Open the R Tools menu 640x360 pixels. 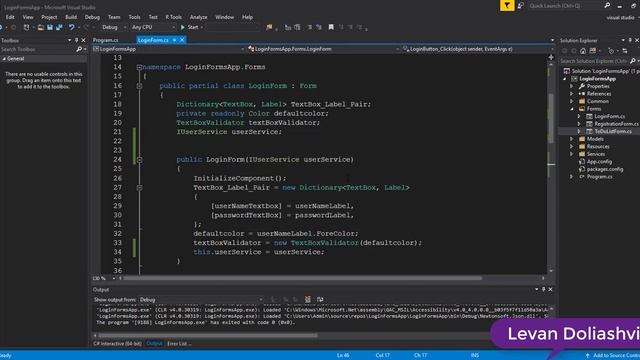[173, 17]
